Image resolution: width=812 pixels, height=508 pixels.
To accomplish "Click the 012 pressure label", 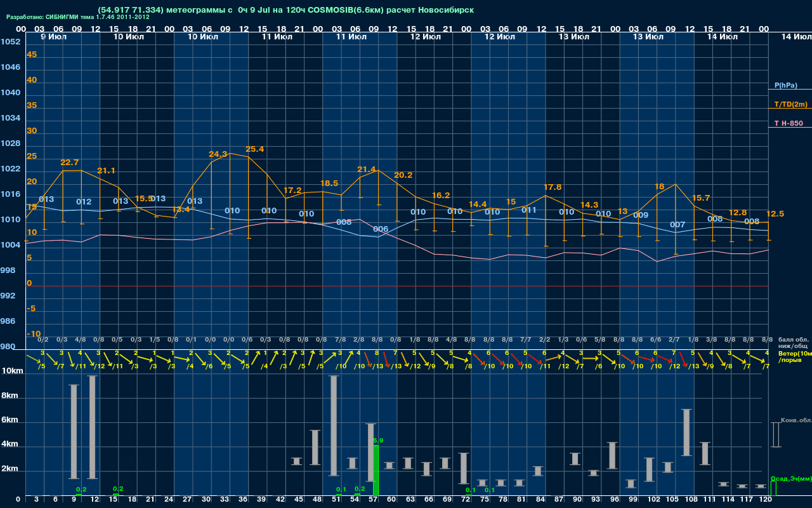I will 84,202.
